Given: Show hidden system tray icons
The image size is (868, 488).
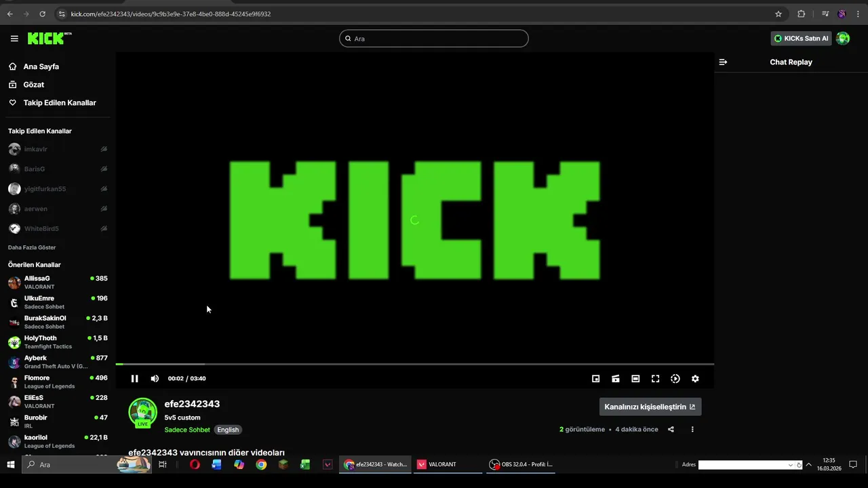Looking at the screenshot, I should (808, 464).
